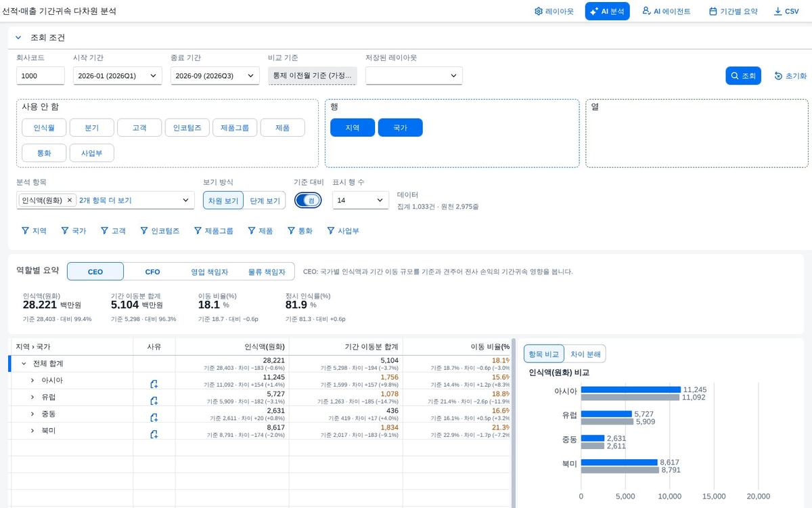Add a reason note for 북미
812x508 pixels.
tap(154, 434)
